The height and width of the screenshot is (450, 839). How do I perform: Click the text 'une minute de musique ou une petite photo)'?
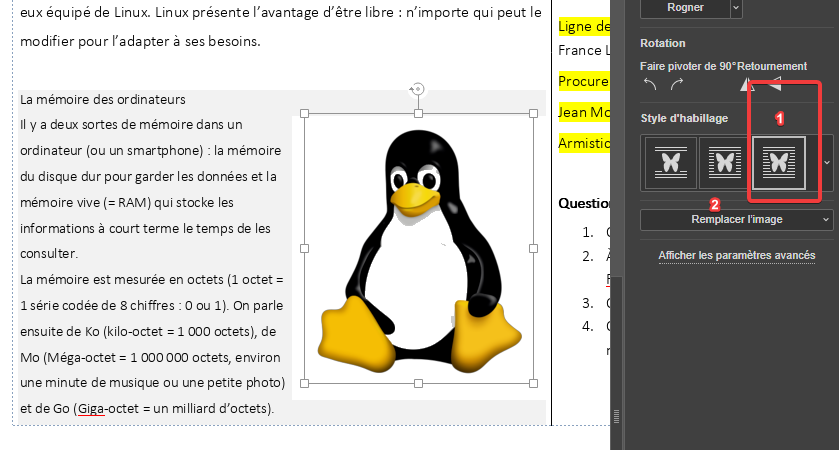tap(152, 383)
